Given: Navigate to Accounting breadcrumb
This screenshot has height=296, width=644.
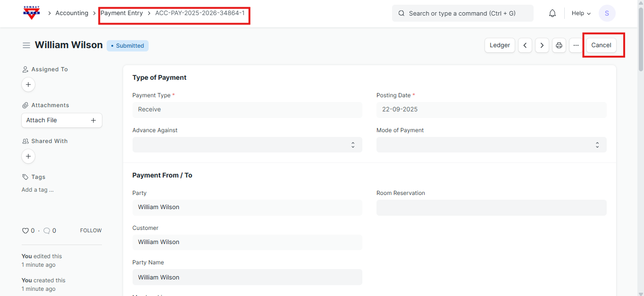Looking at the screenshot, I should click(x=72, y=13).
